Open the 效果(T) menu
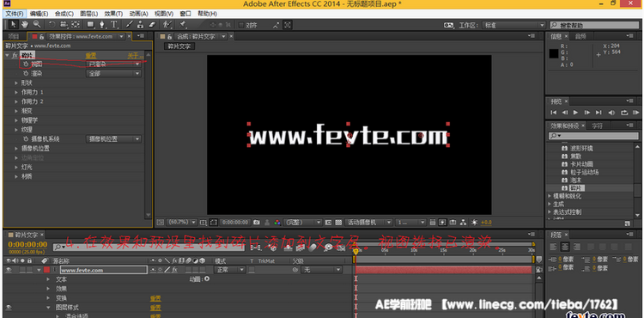644x318 pixels. point(113,14)
